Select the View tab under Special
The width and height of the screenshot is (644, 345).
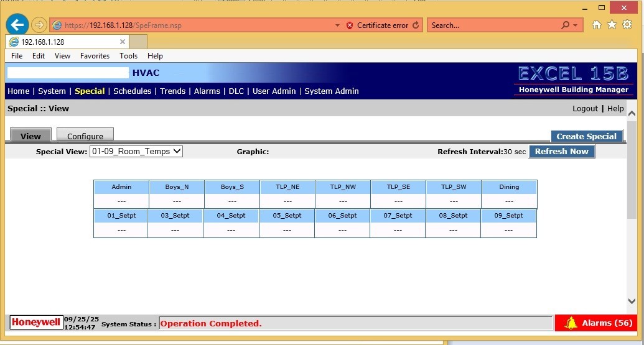click(31, 136)
